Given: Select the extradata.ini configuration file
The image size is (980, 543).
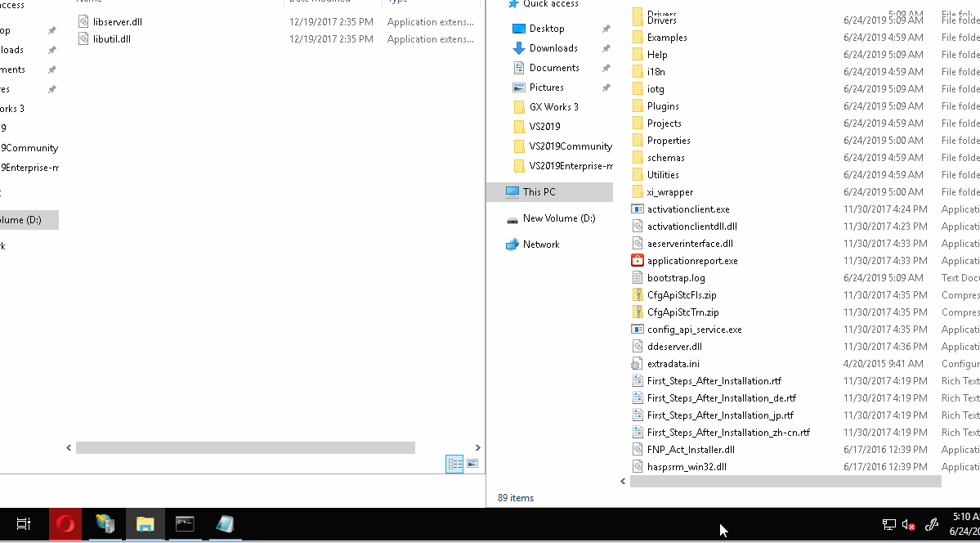Looking at the screenshot, I should click(672, 363).
